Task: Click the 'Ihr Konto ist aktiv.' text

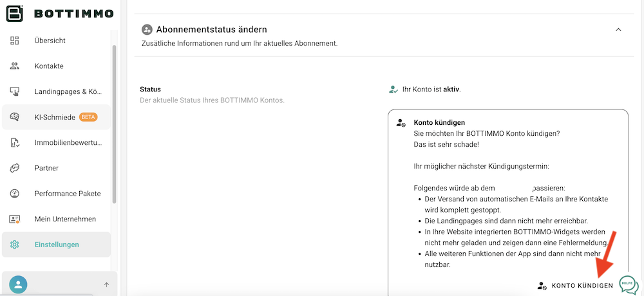Action: click(431, 89)
